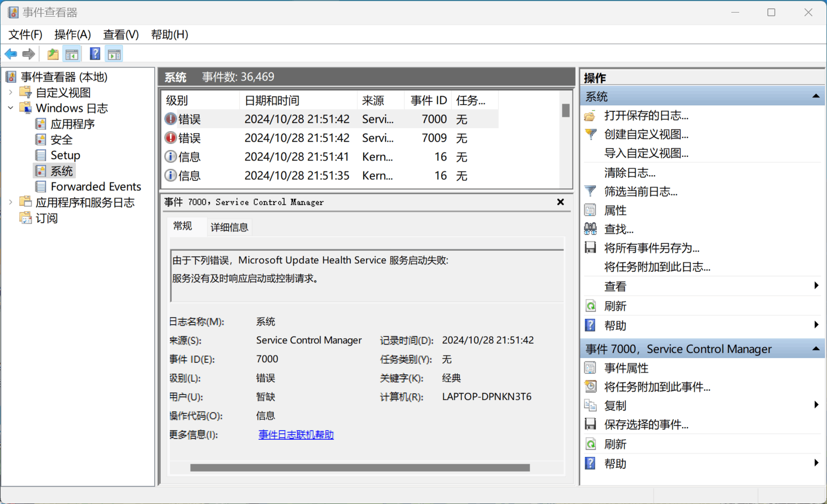Switch to the 常规 tab
The image size is (827, 504).
pos(182,226)
